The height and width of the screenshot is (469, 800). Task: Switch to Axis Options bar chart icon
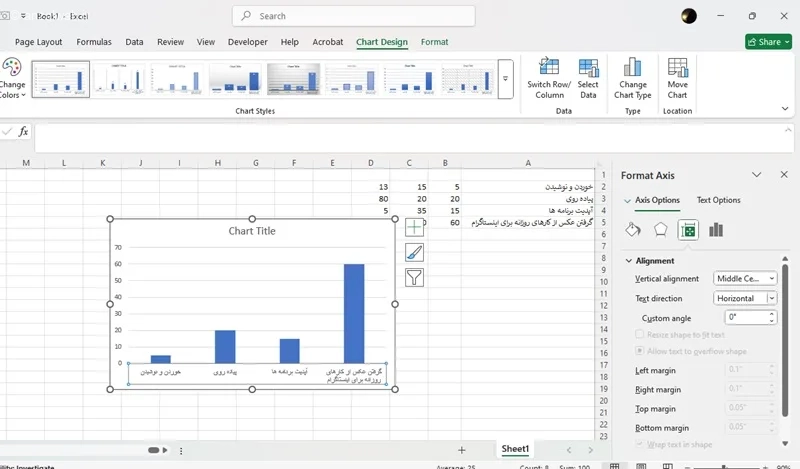(x=716, y=230)
